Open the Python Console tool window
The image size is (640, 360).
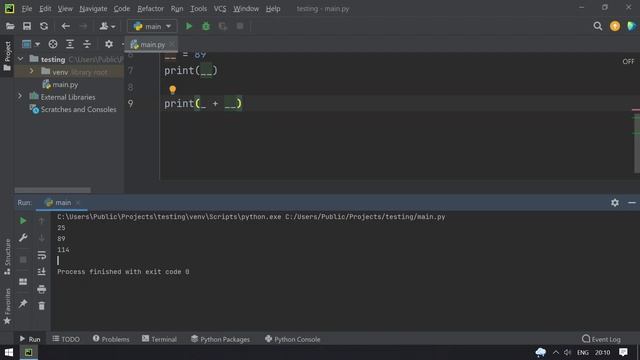pyautogui.click(x=293, y=339)
